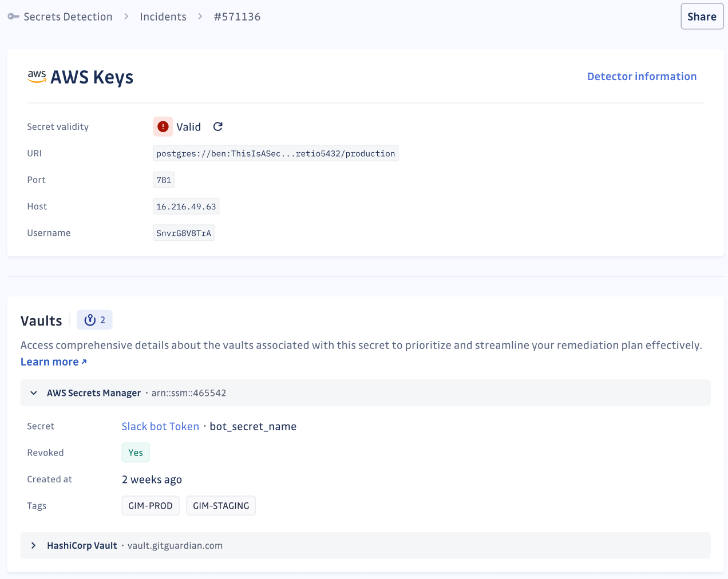Click the Host value 16.216.49.63
The image size is (728, 579).
click(x=186, y=207)
